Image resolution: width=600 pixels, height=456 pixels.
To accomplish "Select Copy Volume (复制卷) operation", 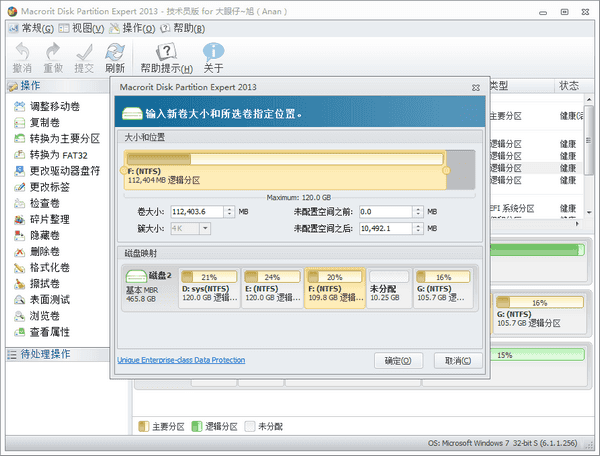I will pyautogui.click(x=37, y=122).
